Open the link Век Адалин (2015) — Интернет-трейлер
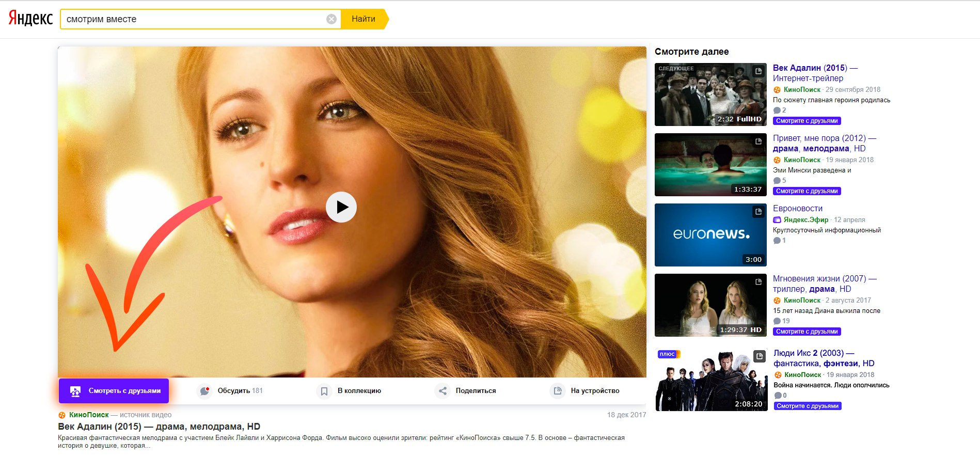This screenshot has height=456, width=980. (815, 73)
